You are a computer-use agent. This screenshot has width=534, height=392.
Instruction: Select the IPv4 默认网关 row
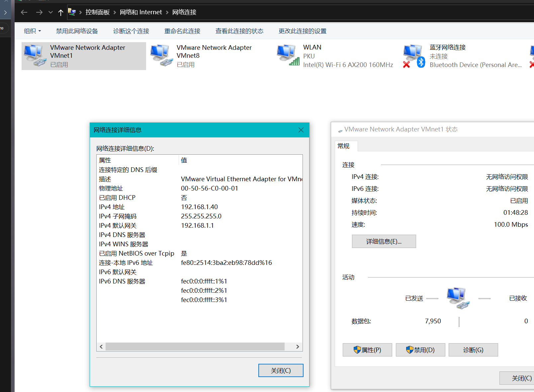(200, 225)
